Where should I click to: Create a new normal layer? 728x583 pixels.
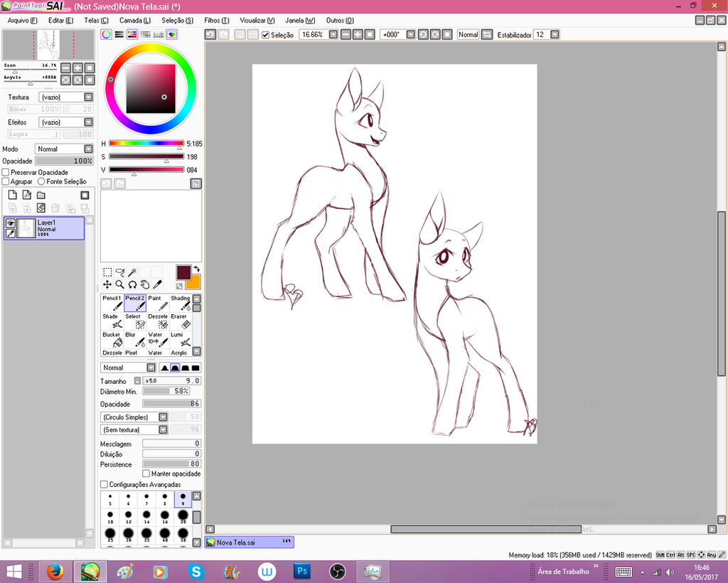(x=13, y=195)
